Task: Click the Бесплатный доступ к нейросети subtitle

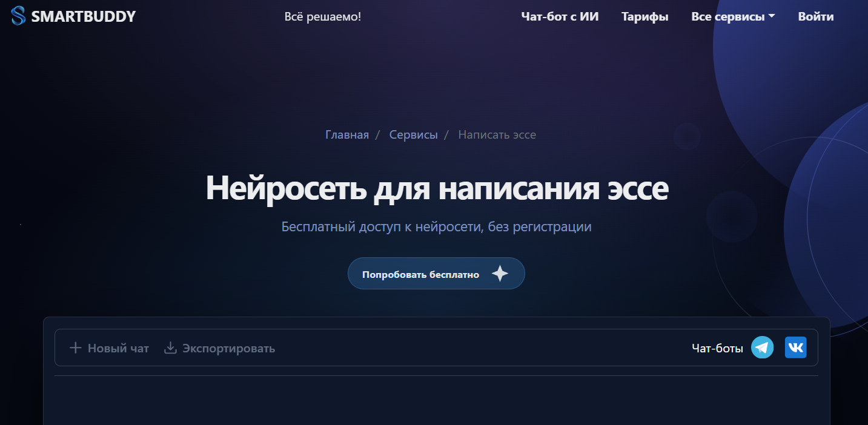Action: point(437,227)
